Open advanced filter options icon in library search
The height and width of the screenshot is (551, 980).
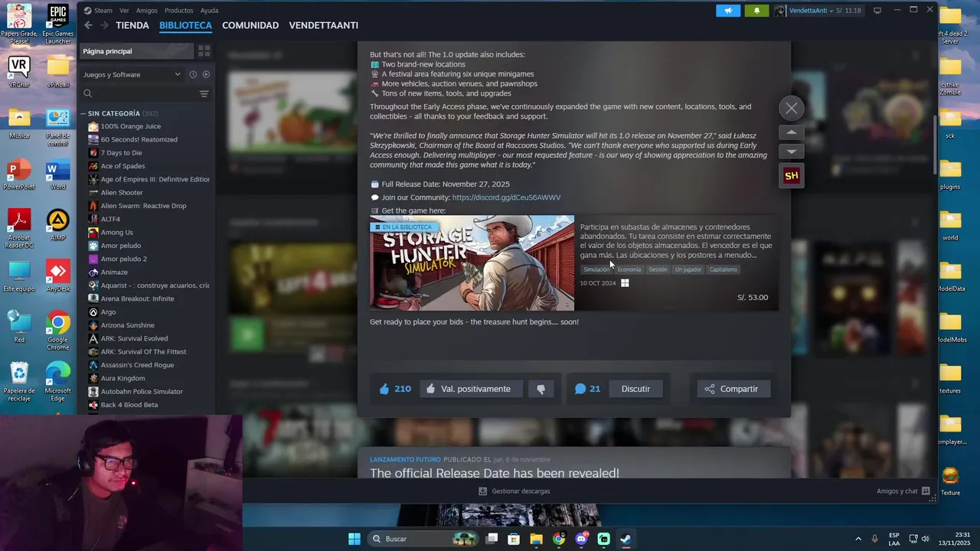[x=204, y=93]
